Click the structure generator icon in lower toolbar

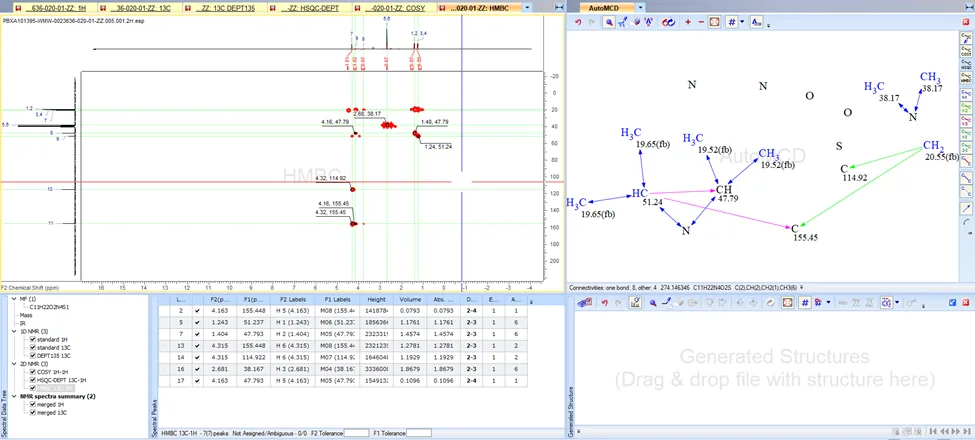[x=585, y=303]
